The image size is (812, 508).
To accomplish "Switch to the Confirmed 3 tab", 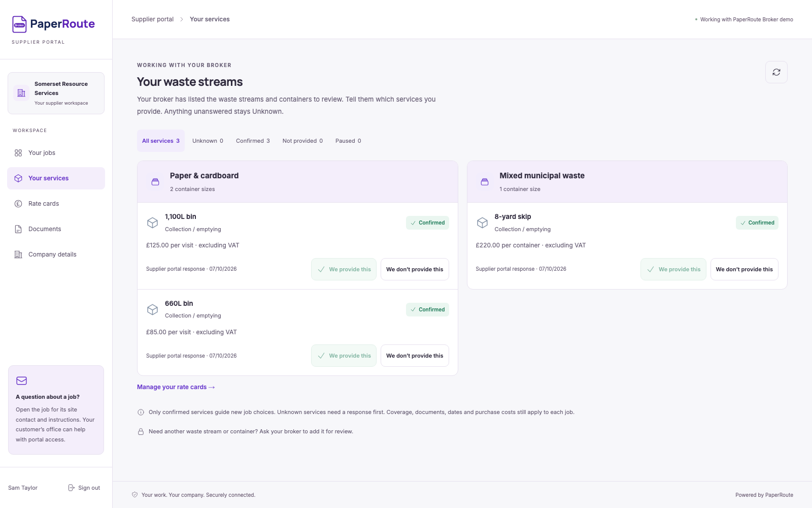I will coord(253,141).
